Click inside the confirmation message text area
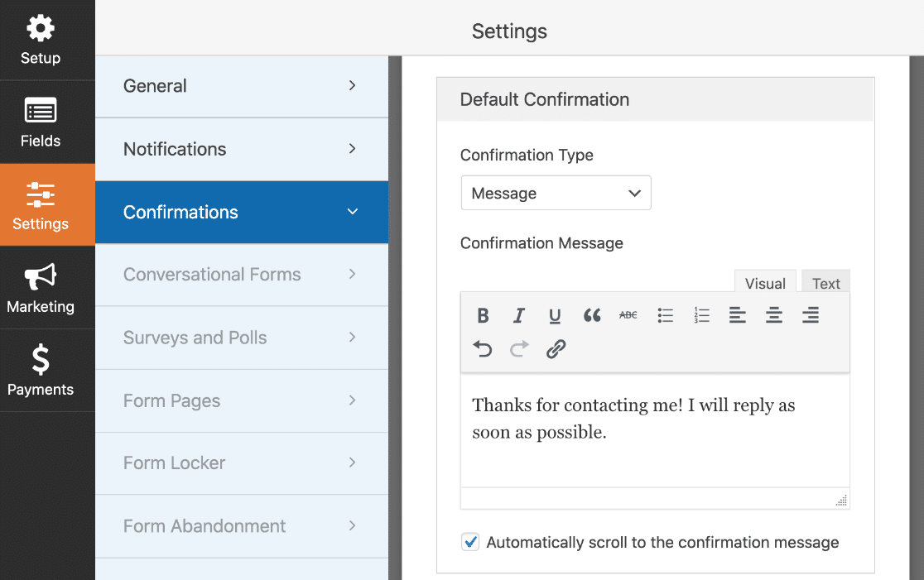 tap(655, 430)
